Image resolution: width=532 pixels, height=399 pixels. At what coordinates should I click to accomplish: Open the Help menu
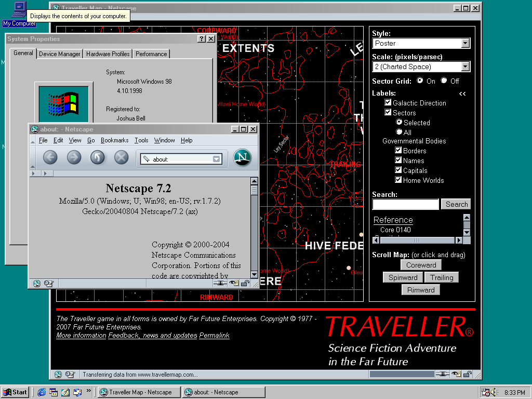[x=187, y=140]
